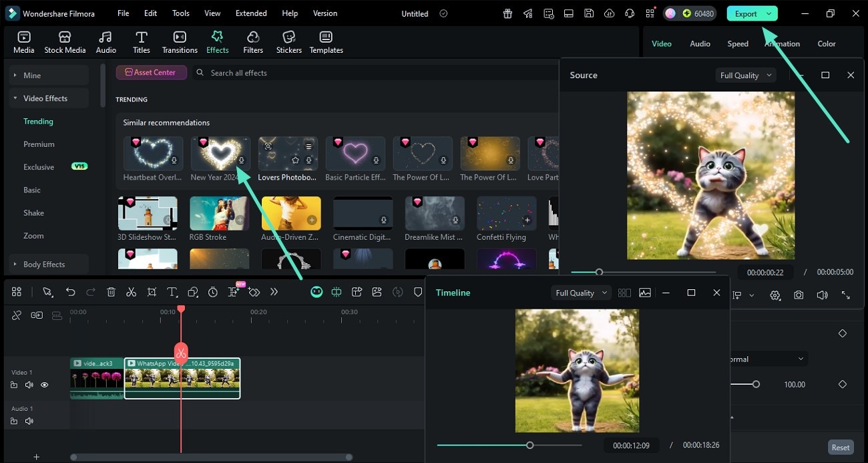Expand the Body Effects category in sidebar
The width and height of the screenshot is (868, 463).
(x=43, y=264)
